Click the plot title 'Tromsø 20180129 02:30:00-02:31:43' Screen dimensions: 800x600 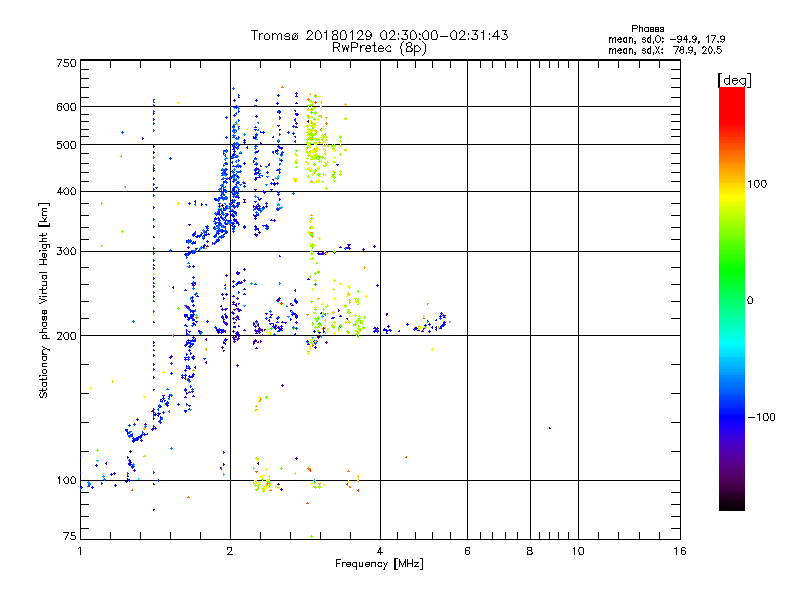coord(379,35)
